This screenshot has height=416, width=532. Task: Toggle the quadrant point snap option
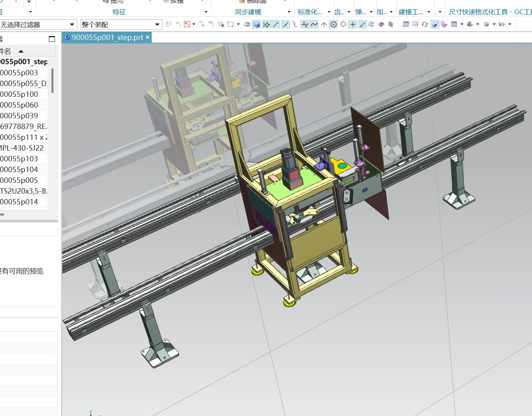tap(343, 24)
